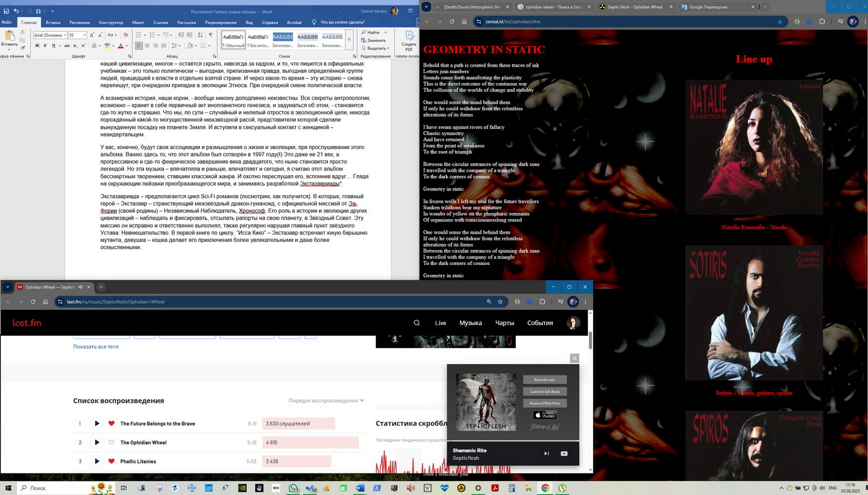Show paragraph marks in Word

coord(210,35)
